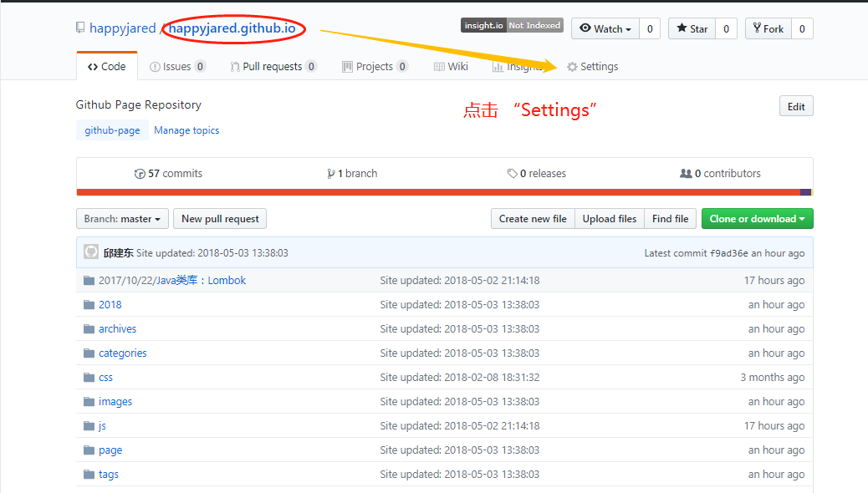Edit the repository description
The width and height of the screenshot is (868, 493).
point(796,107)
